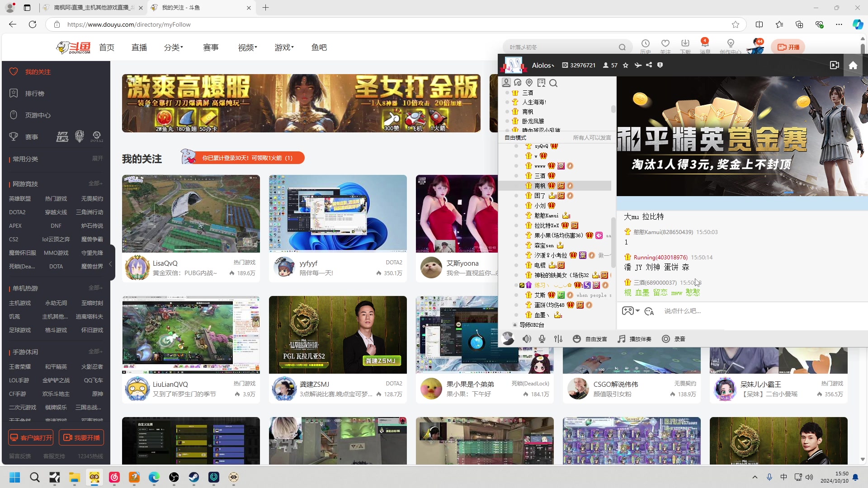Open DOTA2 category link in sidebar
Screen dimensions: 868x488
[x=17, y=212]
